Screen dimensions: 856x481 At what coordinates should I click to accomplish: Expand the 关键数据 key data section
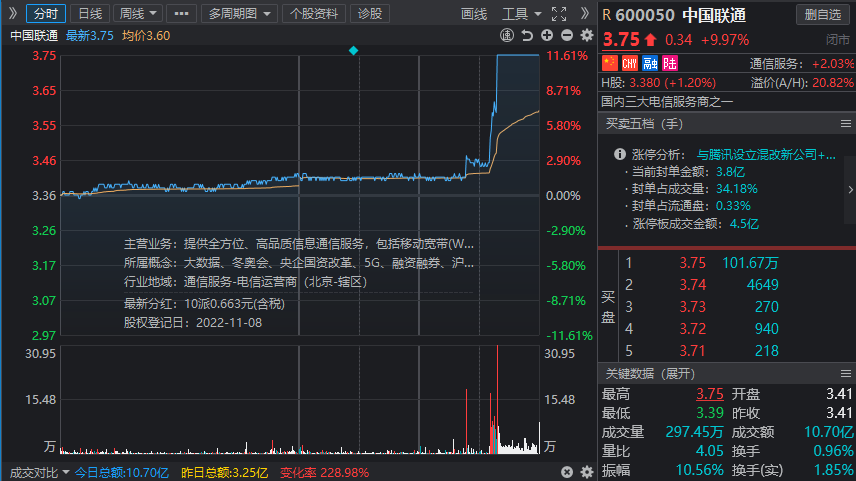(650, 374)
